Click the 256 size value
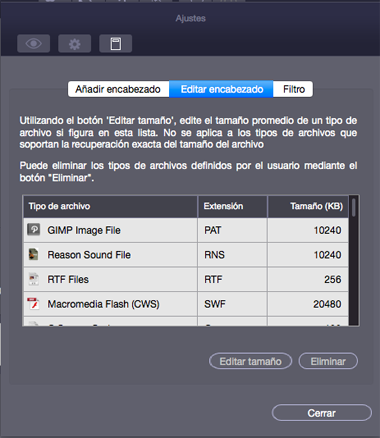The width and height of the screenshot is (380, 438). (x=332, y=279)
